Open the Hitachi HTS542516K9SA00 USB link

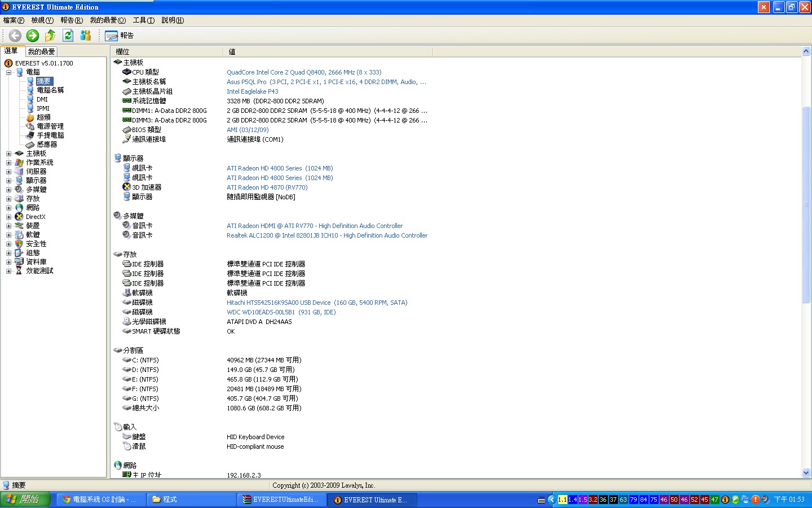317,303
